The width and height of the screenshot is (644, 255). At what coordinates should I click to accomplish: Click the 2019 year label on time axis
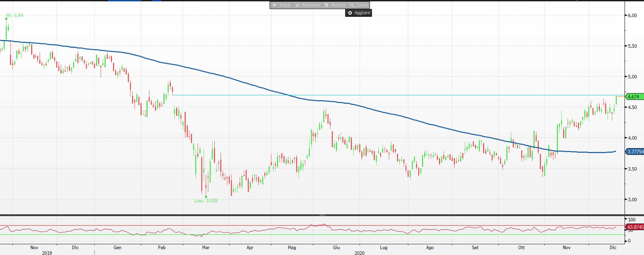point(47,253)
